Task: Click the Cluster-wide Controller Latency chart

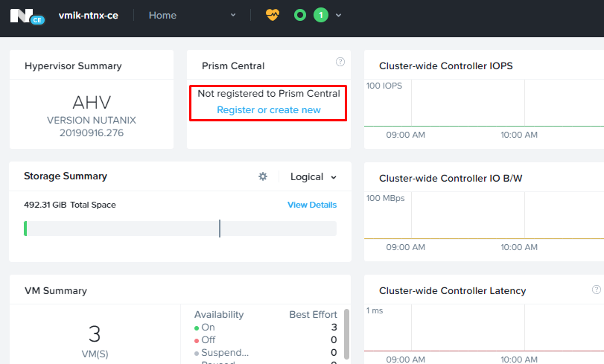Action: 484,333
